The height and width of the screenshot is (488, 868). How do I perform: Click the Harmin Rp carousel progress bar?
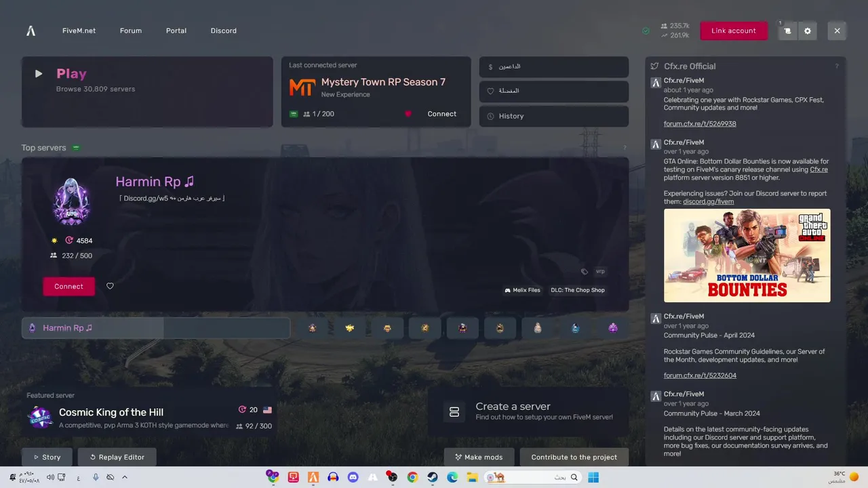[x=156, y=328]
